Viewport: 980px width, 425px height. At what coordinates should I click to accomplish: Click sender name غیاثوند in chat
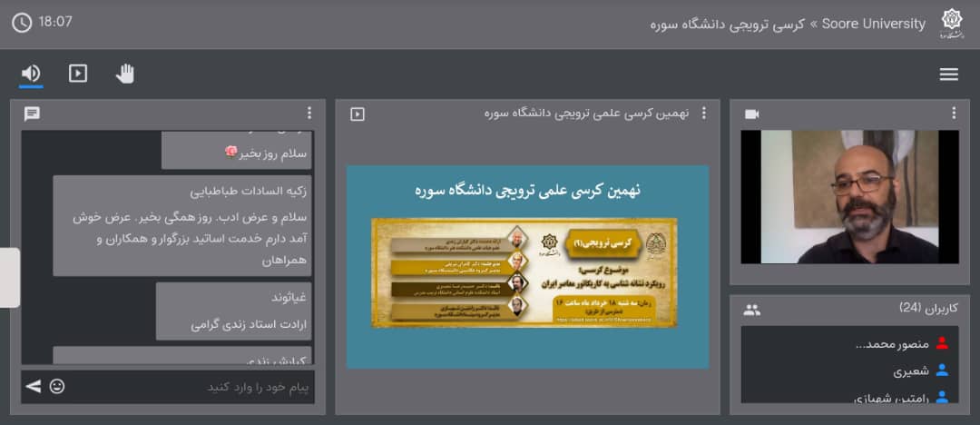pos(289,297)
